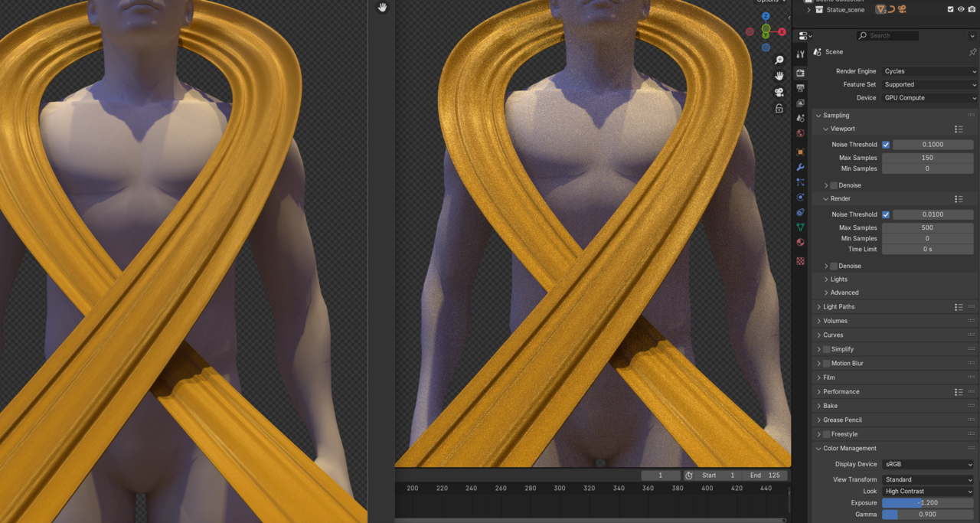
Task: Open the Tool properties tab
Action: (800, 55)
